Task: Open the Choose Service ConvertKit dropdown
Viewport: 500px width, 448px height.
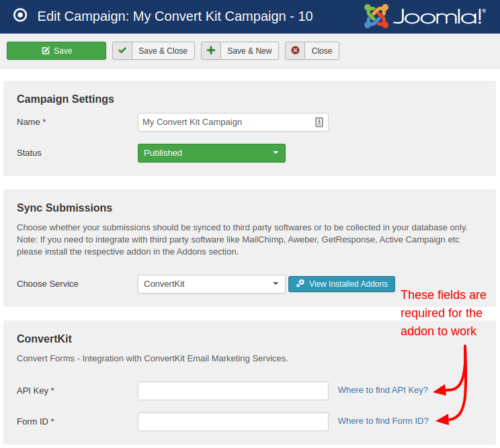Action: click(x=212, y=284)
